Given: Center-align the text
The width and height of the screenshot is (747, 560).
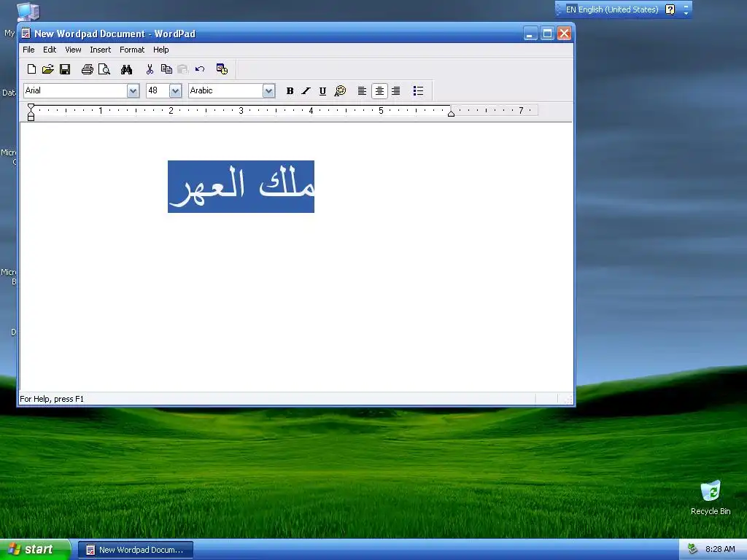Looking at the screenshot, I should click(x=379, y=91).
